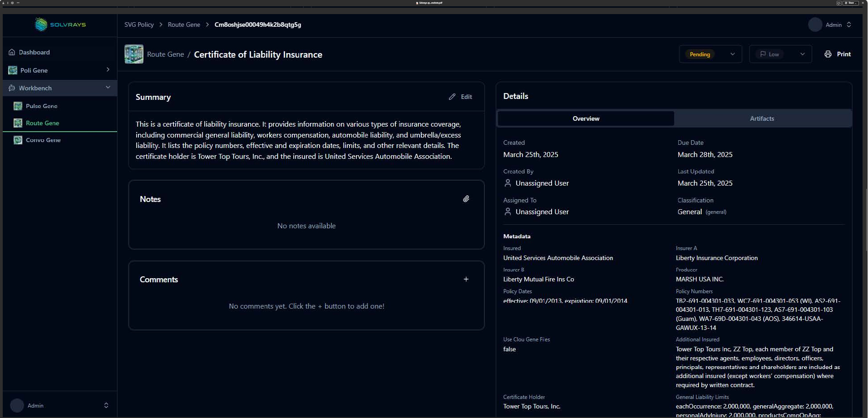Screen dimensions: 868x418
Task: Click Assigned To Unassigned User icon
Action: (x=508, y=212)
